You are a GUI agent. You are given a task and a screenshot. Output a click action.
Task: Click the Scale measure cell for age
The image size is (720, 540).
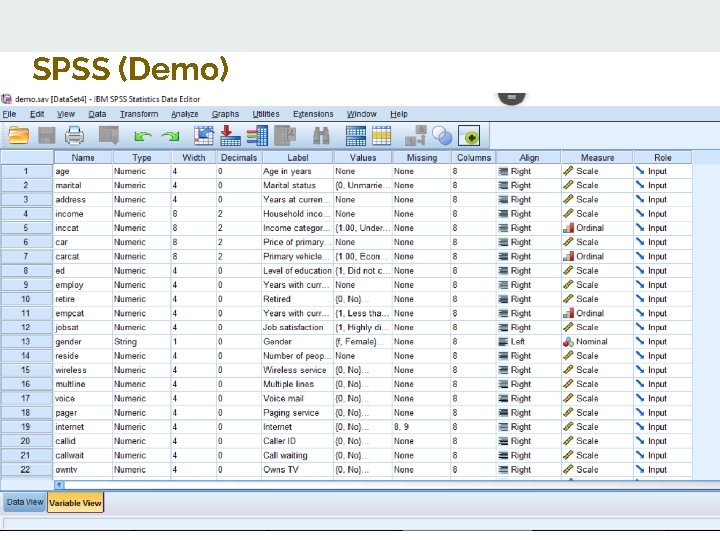point(597,171)
